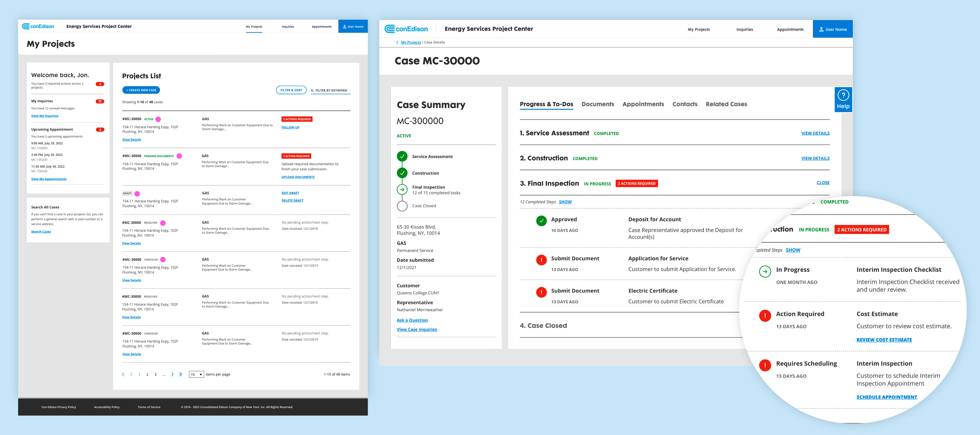The image size is (980, 435).
Task: Click green checkmark icon next to Approved step
Action: (x=541, y=221)
